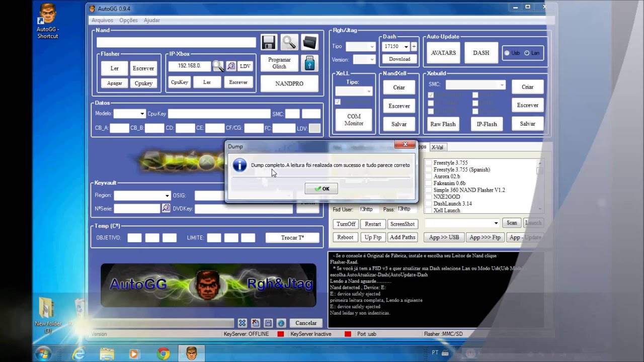Check NXE2GOD checkbox
The height and width of the screenshot is (362, 644).
point(428,197)
